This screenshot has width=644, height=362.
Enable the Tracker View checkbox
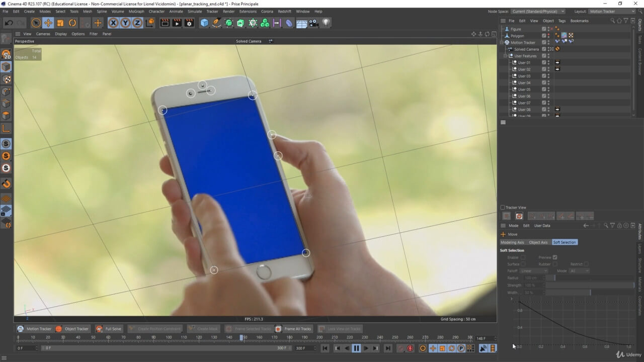point(503,208)
